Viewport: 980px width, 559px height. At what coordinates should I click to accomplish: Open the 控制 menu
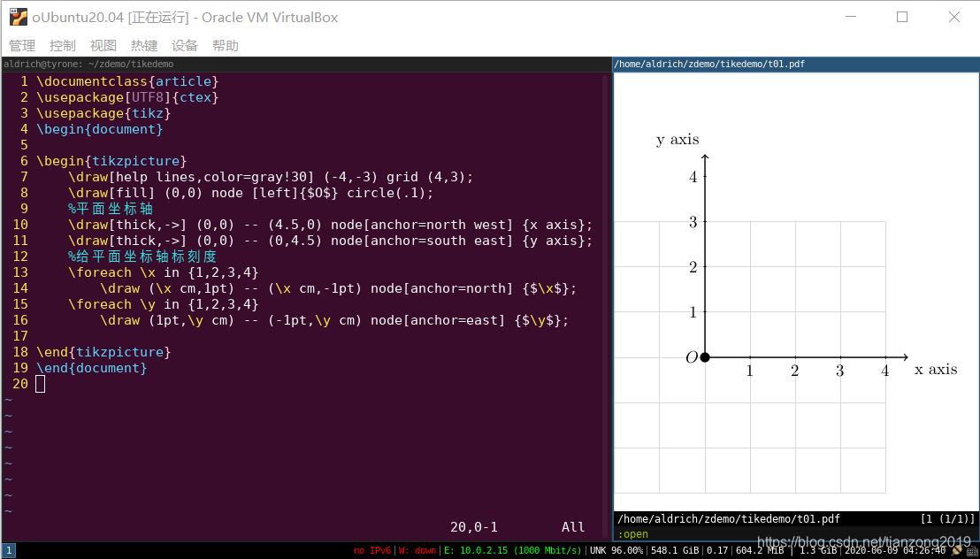(63, 46)
